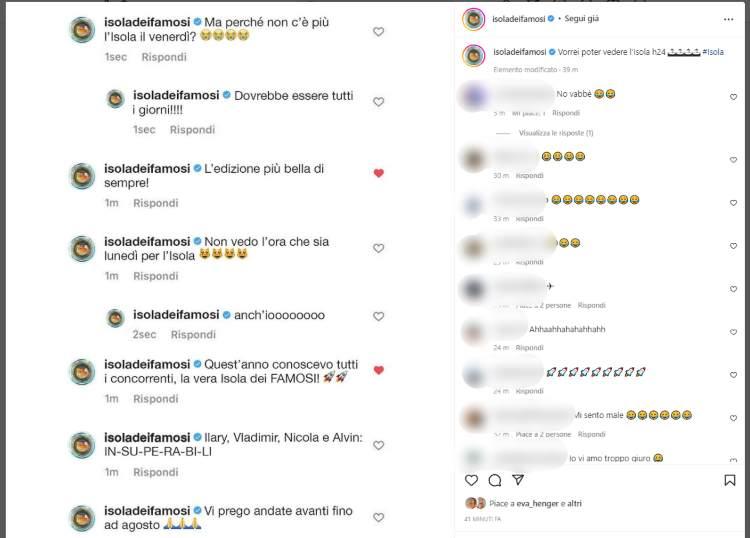Open the #Isola hashtag link

click(x=713, y=52)
